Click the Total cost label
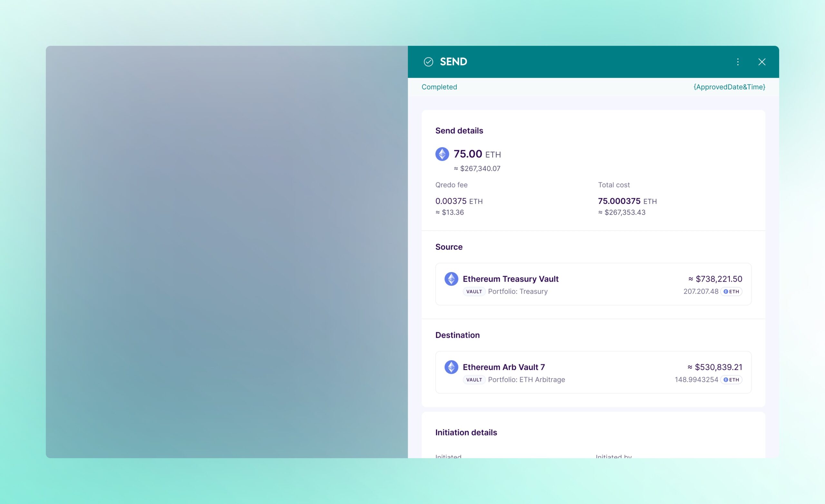 tap(614, 185)
